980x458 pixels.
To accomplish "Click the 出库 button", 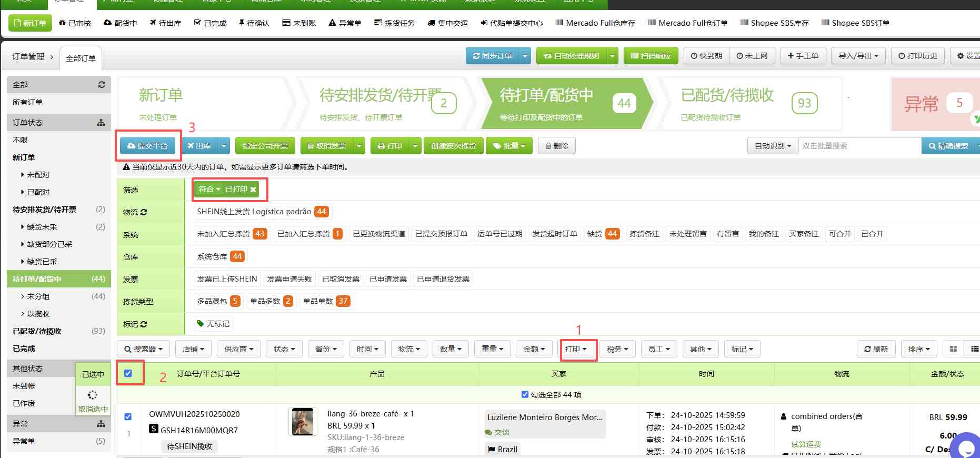I will tap(199, 146).
